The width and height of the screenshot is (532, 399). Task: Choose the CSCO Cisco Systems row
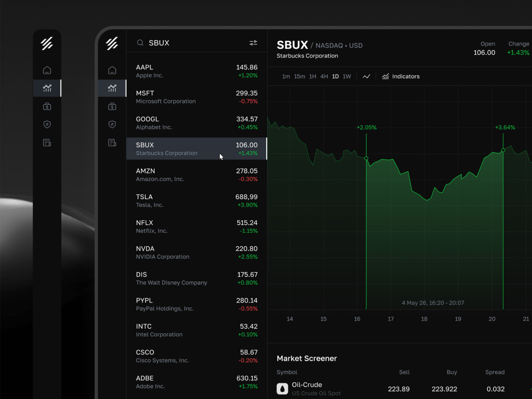click(x=197, y=356)
